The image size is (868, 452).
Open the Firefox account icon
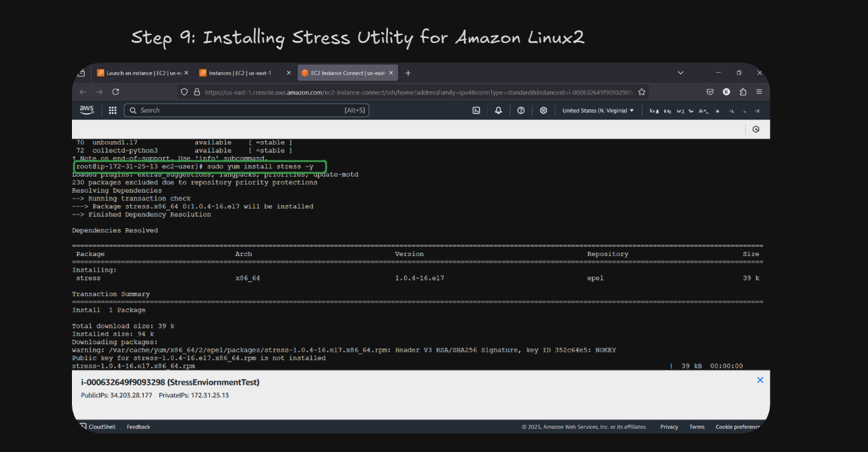point(727,92)
